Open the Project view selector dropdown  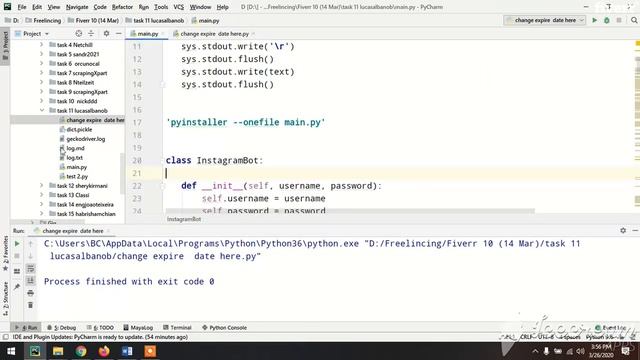(x=32, y=33)
